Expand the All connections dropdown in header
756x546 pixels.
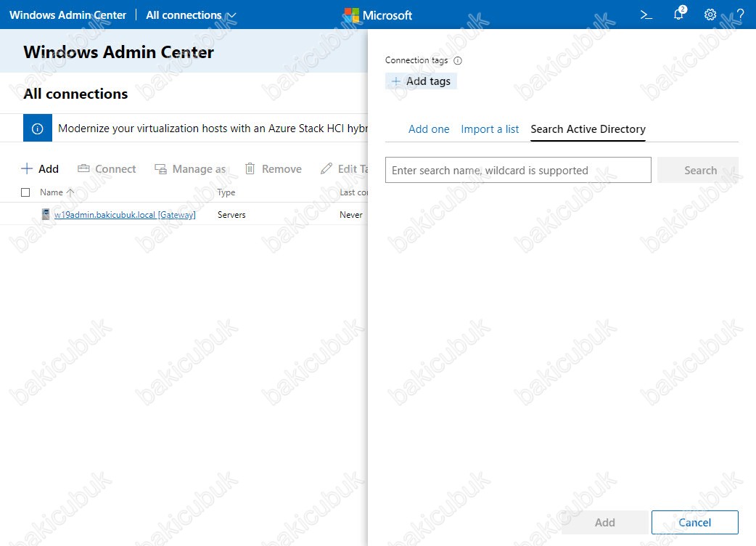click(x=191, y=15)
